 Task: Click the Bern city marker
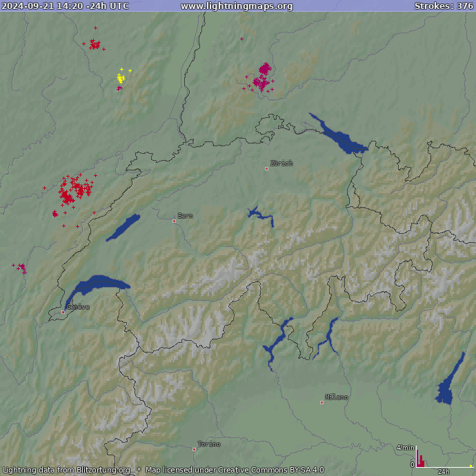175,221
